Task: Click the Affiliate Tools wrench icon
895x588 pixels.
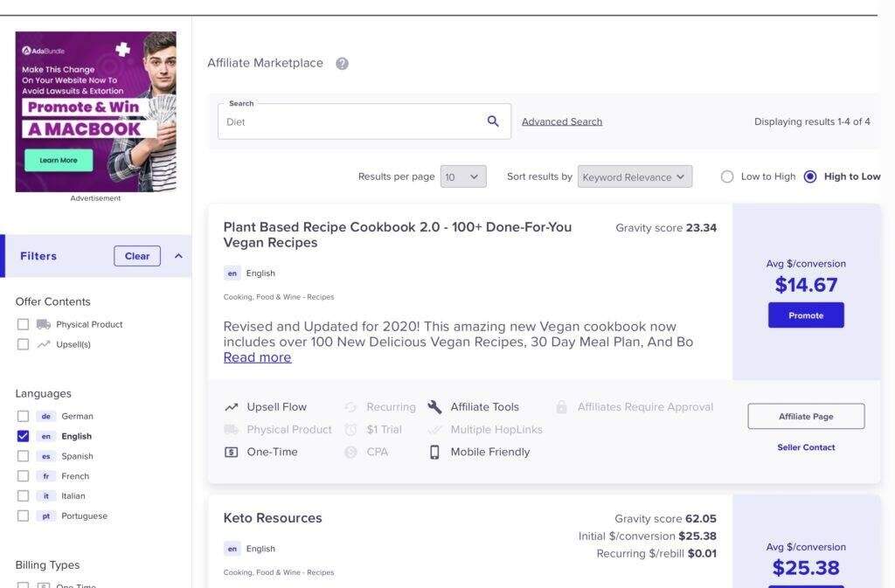Action: pyautogui.click(x=434, y=407)
